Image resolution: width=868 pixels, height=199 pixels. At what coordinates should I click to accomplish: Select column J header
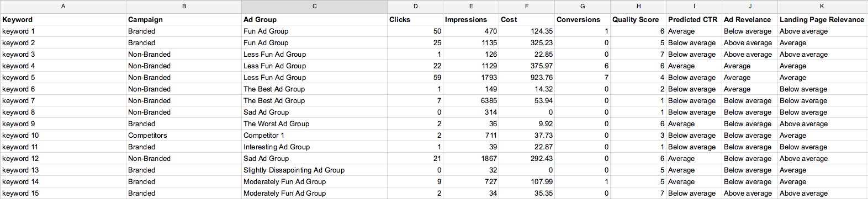pyautogui.click(x=750, y=7)
